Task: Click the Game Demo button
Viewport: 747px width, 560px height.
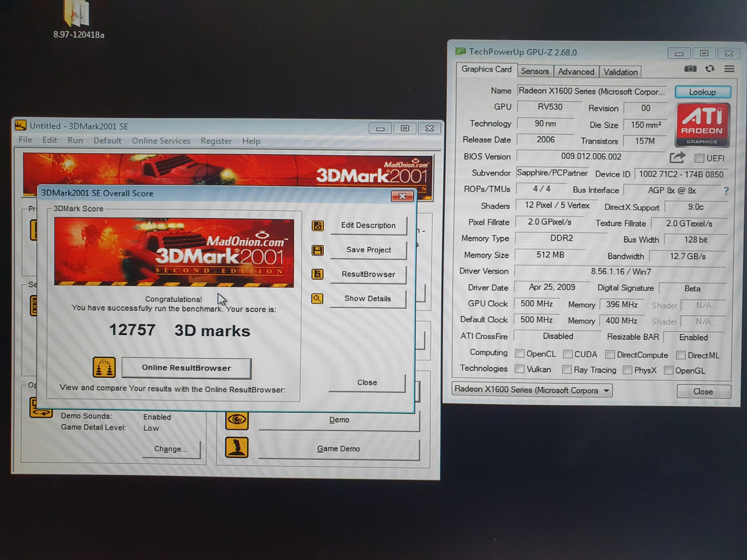Action: 339,449
